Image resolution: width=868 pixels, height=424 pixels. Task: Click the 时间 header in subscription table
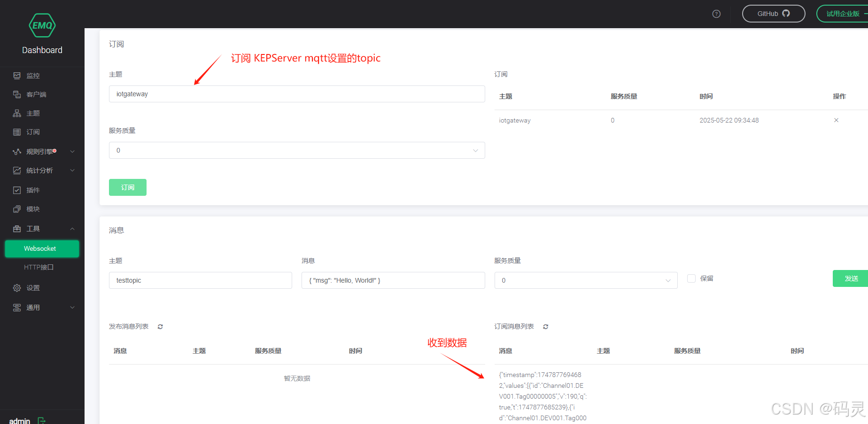coord(706,96)
